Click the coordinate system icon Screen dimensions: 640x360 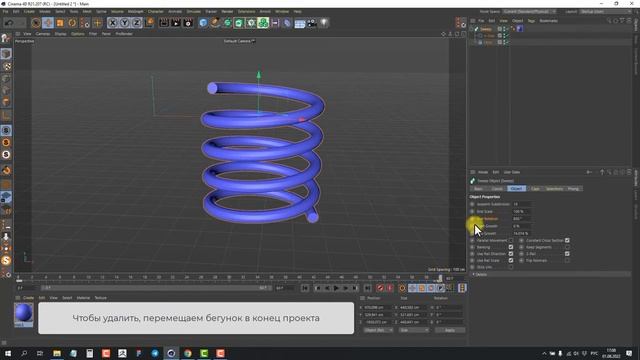point(149,23)
